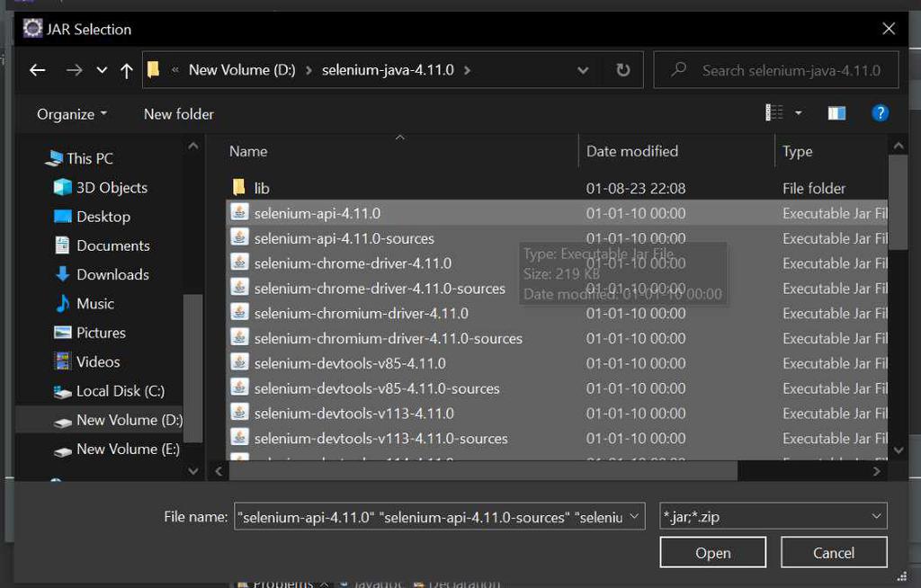
Task: Select selenium-chromium-driver-4.11.0 file
Action: point(556,313)
